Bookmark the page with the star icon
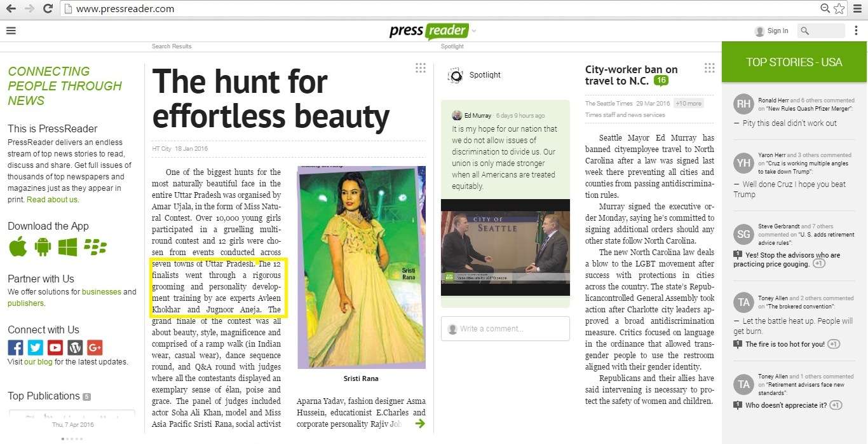 pyautogui.click(x=839, y=9)
